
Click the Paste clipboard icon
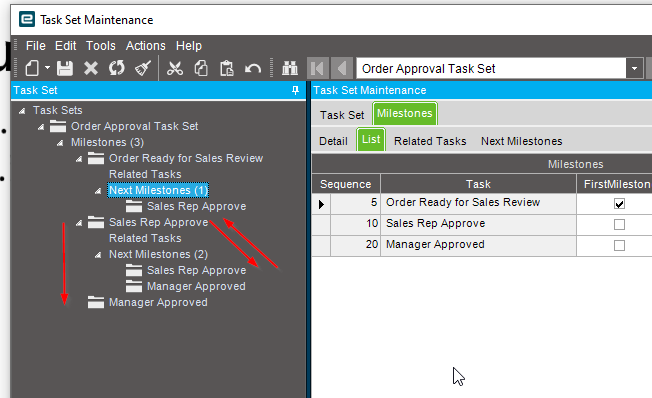pyautogui.click(x=227, y=68)
